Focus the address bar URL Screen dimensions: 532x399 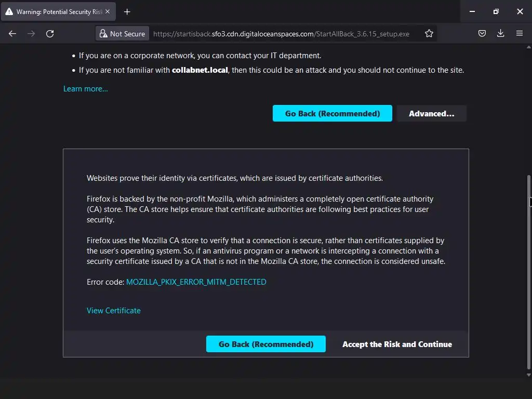tap(281, 34)
